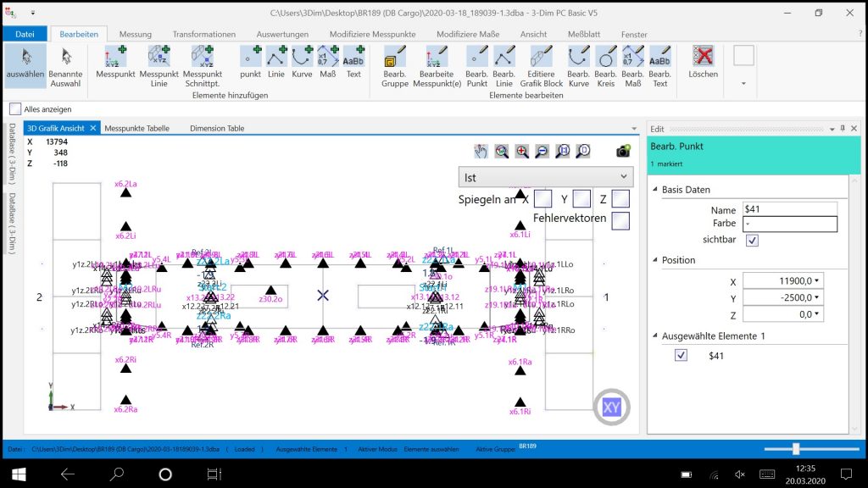Activate the pan hand tool
868x488 pixels.
point(481,151)
